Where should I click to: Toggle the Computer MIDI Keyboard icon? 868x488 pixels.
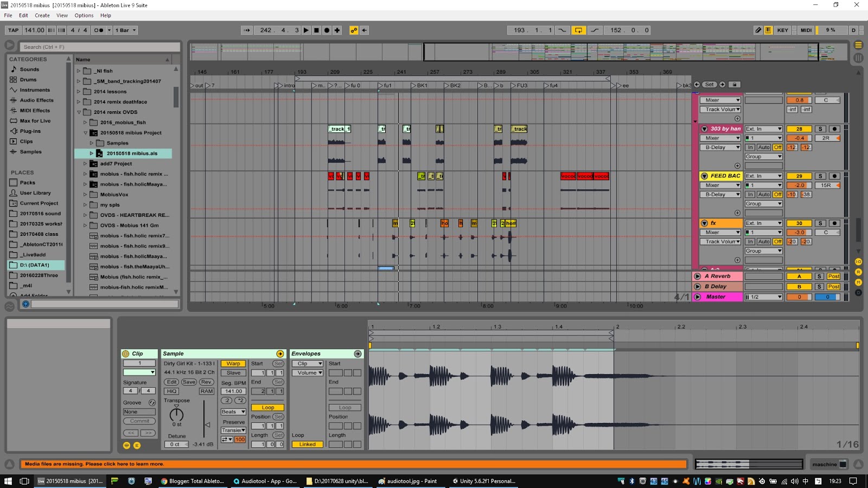[x=768, y=30]
